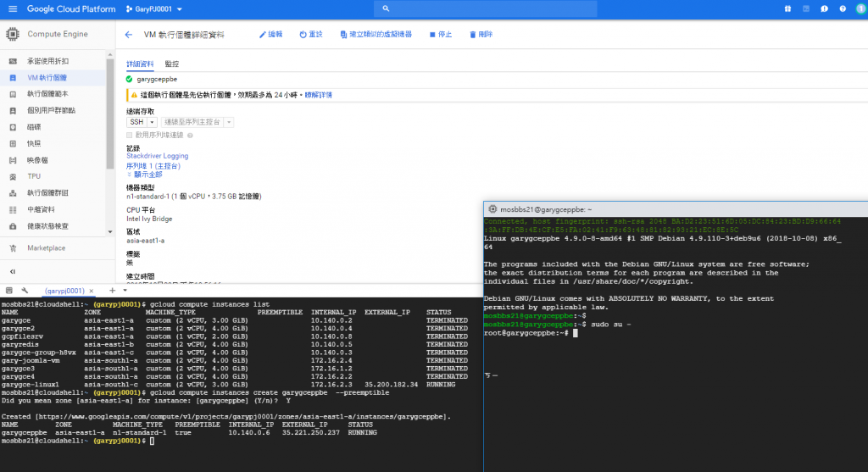Image resolution: width=868 pixels, height=472 pixels.
Task: Activate Cloud Shell icon in the top bar
Action: (806, 8)
